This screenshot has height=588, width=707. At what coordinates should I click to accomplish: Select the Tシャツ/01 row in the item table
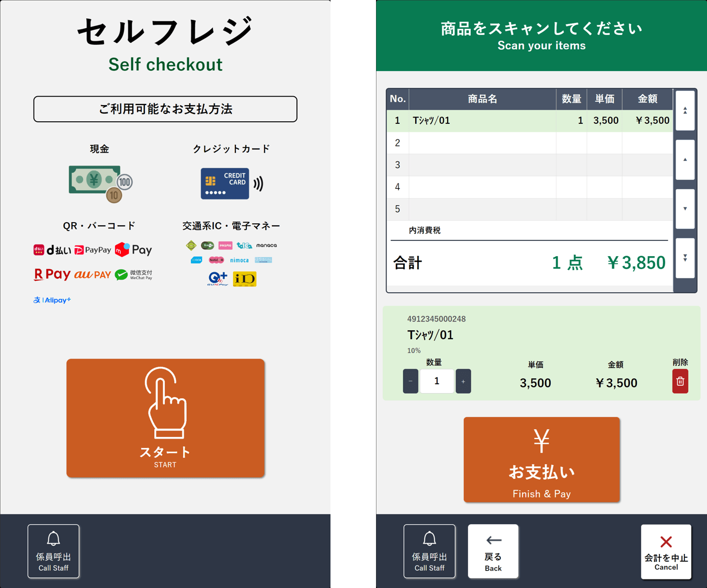pyautogui.click(x=481, y=121)
